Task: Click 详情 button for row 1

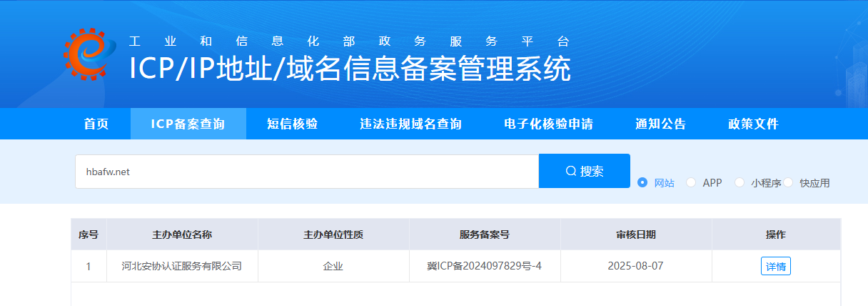Action: coord(775,266)
